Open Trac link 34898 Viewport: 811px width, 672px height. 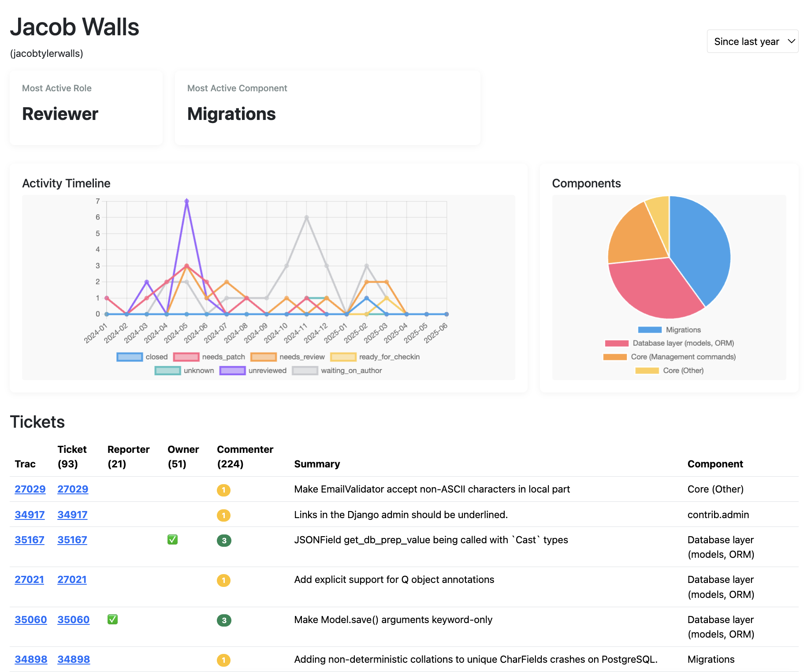pyautogui.click(x=31, y=659)
